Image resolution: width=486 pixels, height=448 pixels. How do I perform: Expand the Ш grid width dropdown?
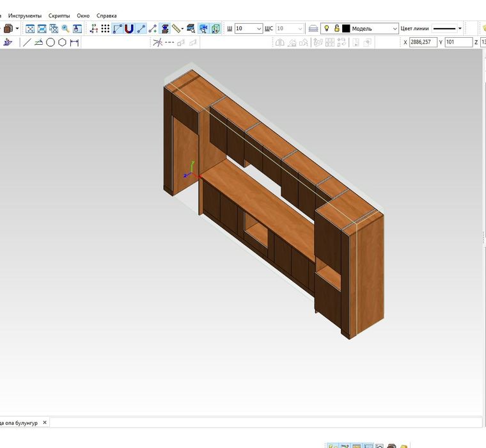(258, 29)
